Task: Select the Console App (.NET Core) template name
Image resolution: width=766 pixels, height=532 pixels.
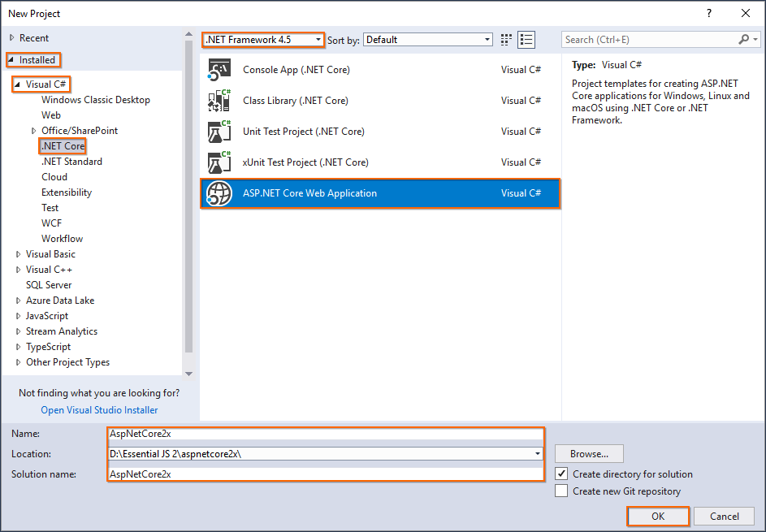Action: (296, 70)
